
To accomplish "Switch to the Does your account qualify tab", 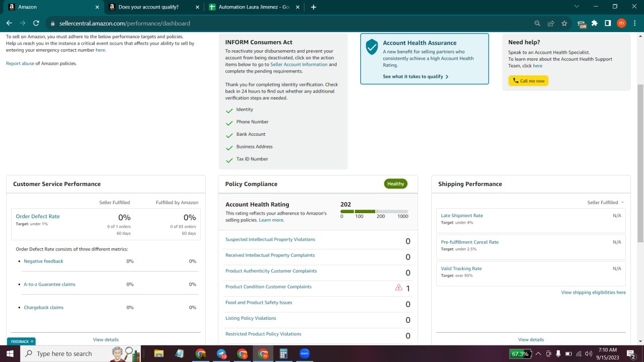I will pyautogui.click(x=151, y=7).
